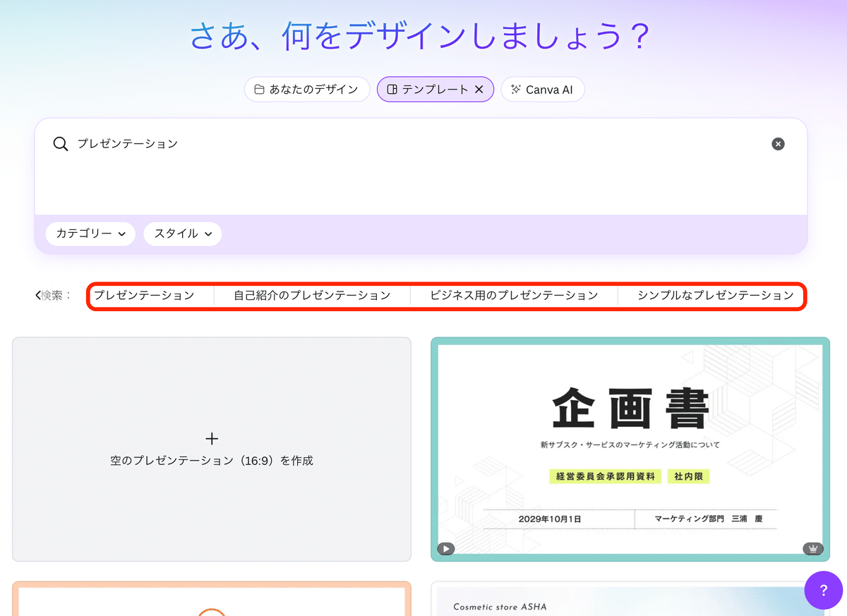847x616 pixels.
Task: Open the 企画書 template thumbnail
Action: point(630,449)
